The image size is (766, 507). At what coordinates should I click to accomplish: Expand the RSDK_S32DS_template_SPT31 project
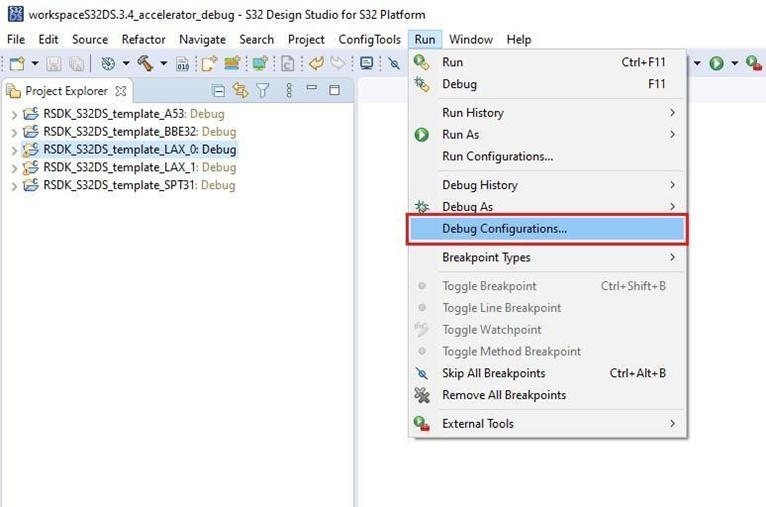[x=14, y=186]
